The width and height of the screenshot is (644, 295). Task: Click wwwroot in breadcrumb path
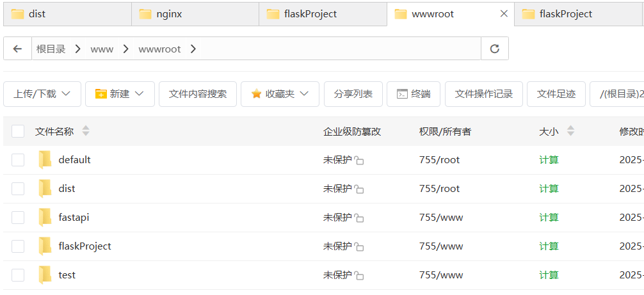click(159, 49)
